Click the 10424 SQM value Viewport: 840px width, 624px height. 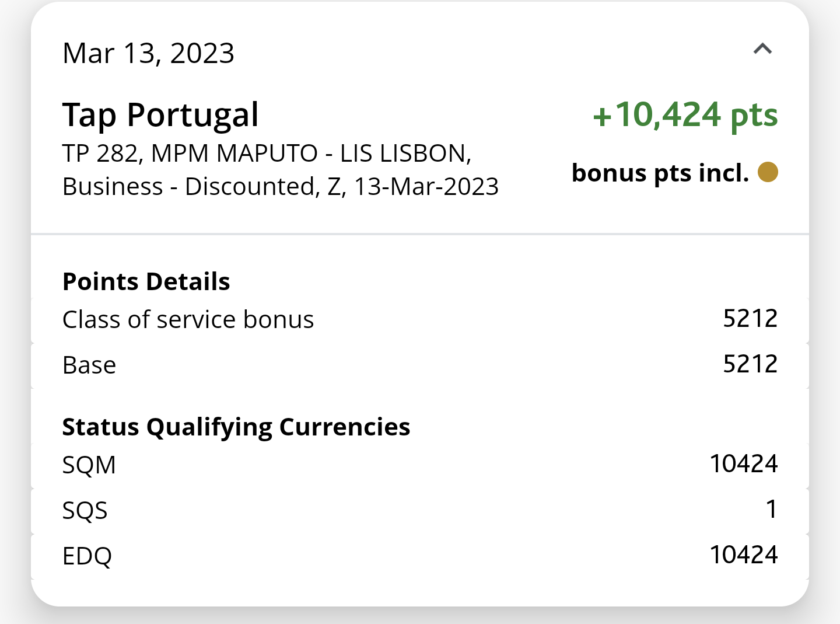coord(744,463)
